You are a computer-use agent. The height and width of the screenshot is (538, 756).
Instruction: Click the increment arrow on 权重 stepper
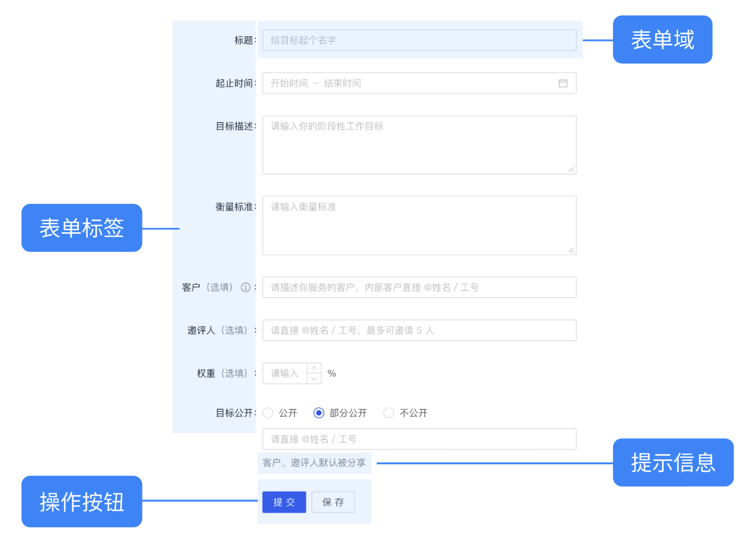coord(313,371)
